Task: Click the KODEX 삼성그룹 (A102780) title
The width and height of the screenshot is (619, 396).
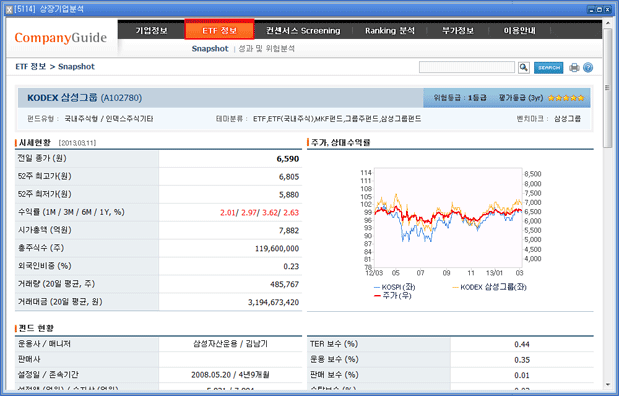Action: 84,98
